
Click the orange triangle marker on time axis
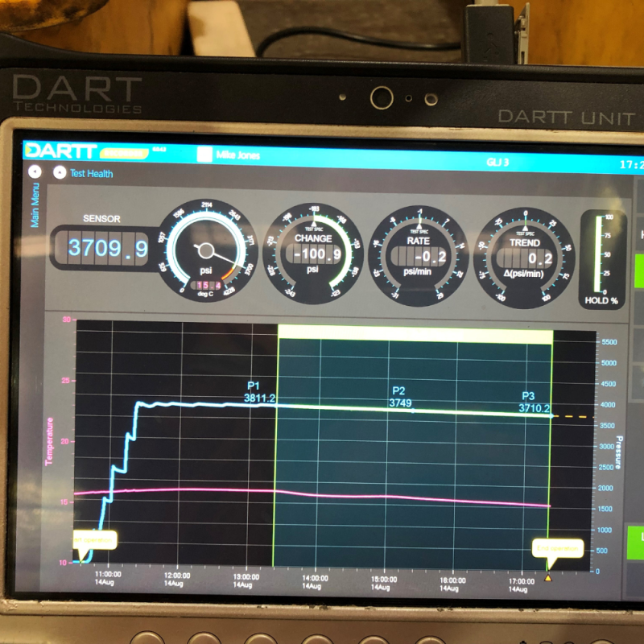(x=548, y=577)
